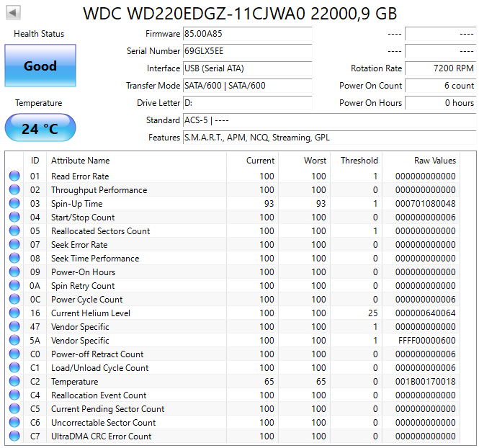Click the status orb for Seek Time Performance
479x448 pixels.
pyautogui.click(x=14, y=258)
